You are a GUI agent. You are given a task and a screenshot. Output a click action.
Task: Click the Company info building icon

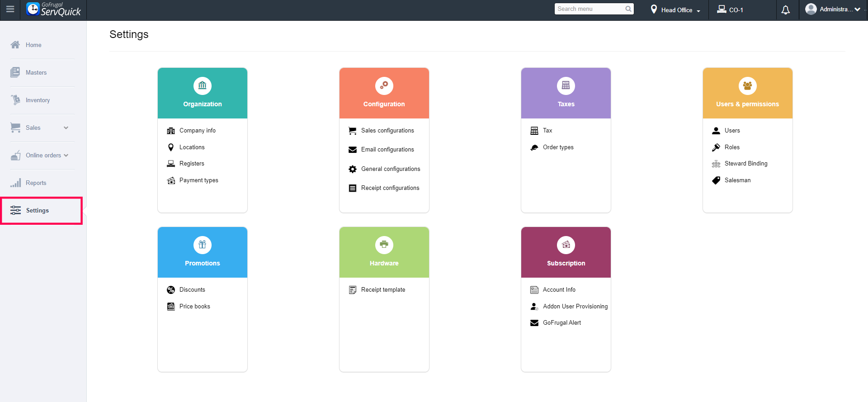(171, 131)
